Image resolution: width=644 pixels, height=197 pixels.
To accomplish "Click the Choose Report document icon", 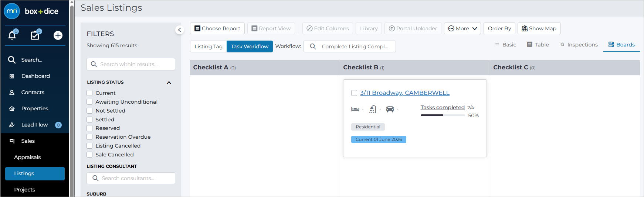I will 197,28.
